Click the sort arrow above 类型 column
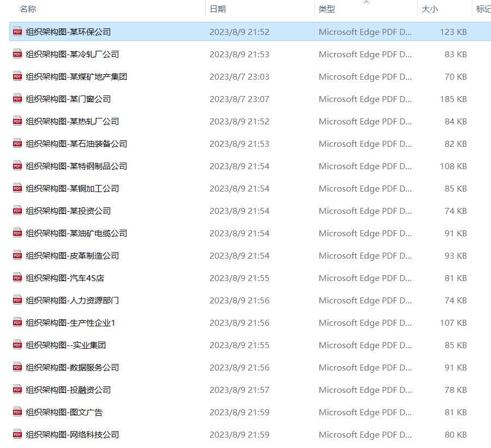The image size is (491, 448). click(x=367, y=2)
